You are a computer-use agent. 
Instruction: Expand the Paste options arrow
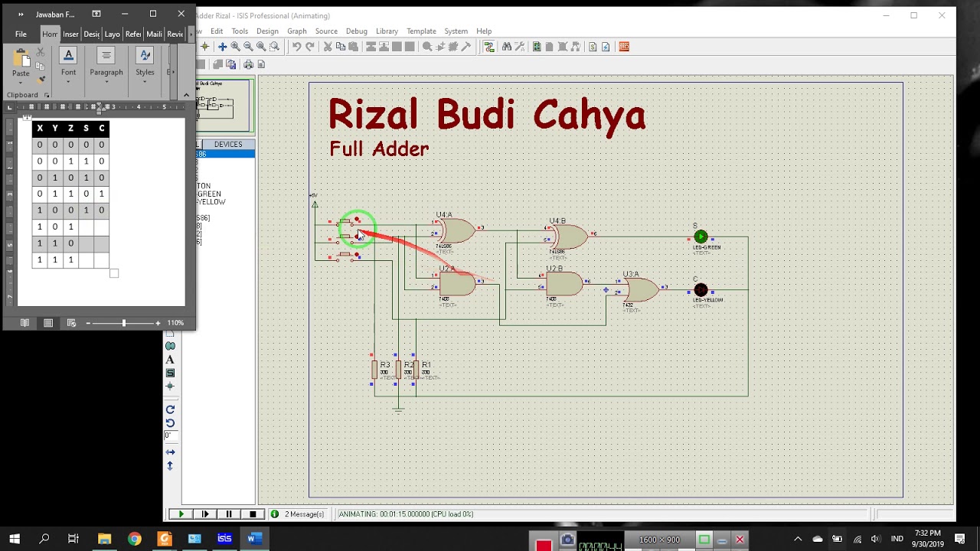click(21, 82)
